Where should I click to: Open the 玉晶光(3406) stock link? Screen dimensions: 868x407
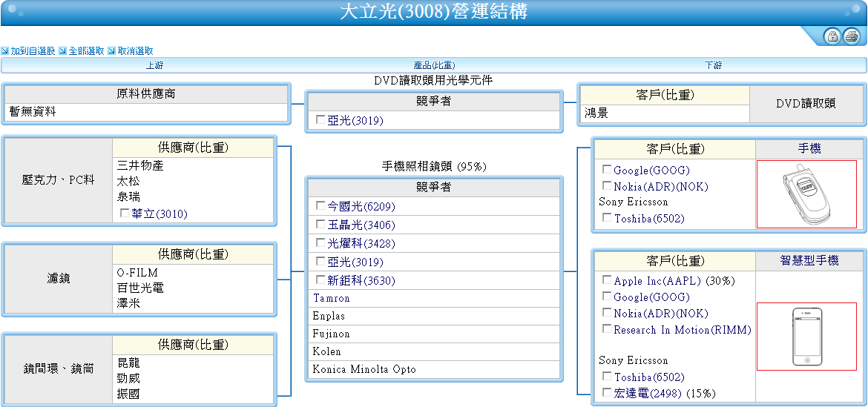361,225
